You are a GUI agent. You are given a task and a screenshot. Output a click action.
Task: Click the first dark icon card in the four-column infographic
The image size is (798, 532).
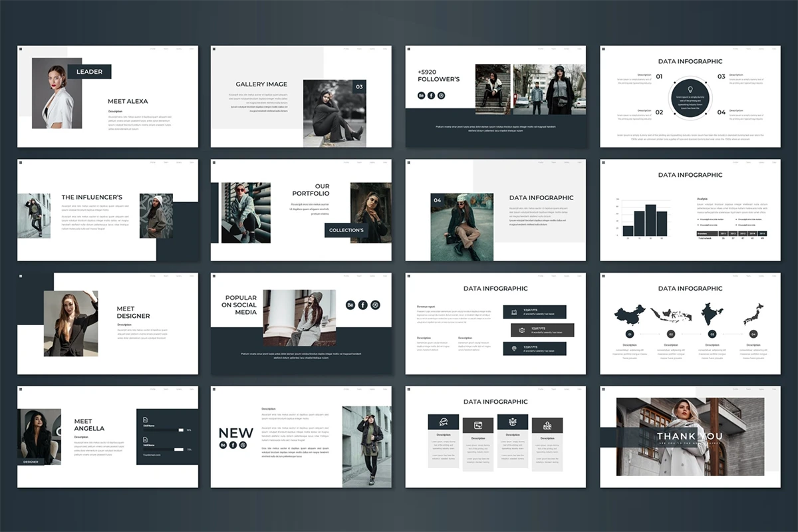(443, 422)
